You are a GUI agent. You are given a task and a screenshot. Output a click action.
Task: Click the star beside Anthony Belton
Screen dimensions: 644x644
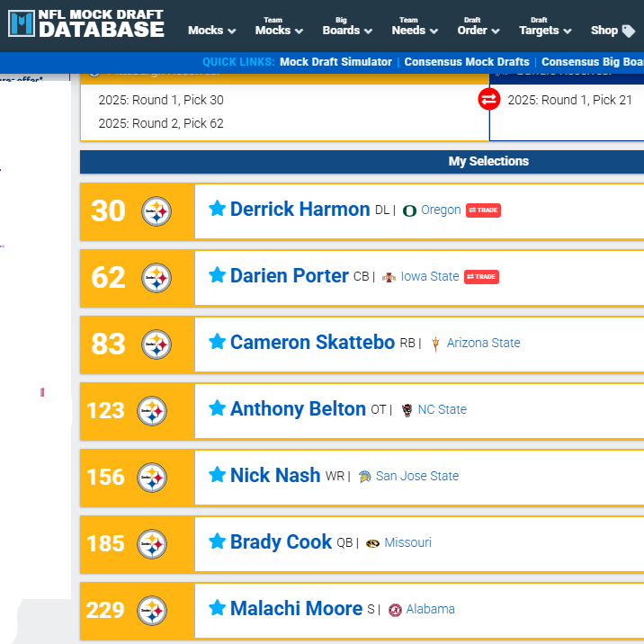tap(217, 407)
